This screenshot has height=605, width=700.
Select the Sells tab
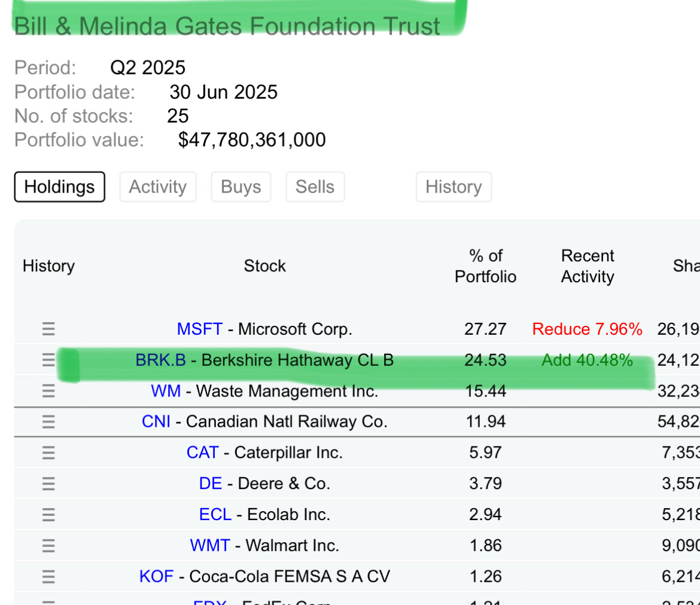(x=315, y=187)
